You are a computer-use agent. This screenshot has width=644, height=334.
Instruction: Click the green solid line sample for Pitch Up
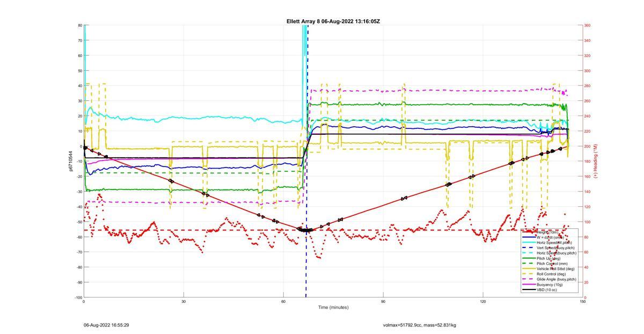tap(529, 258)
